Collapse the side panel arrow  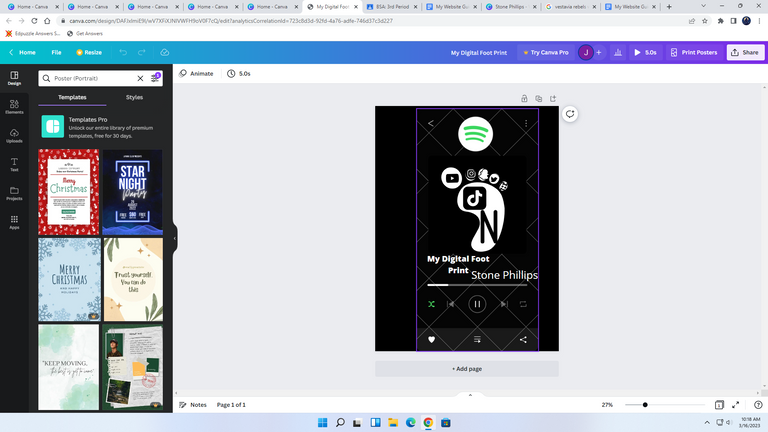pos(175,239)
